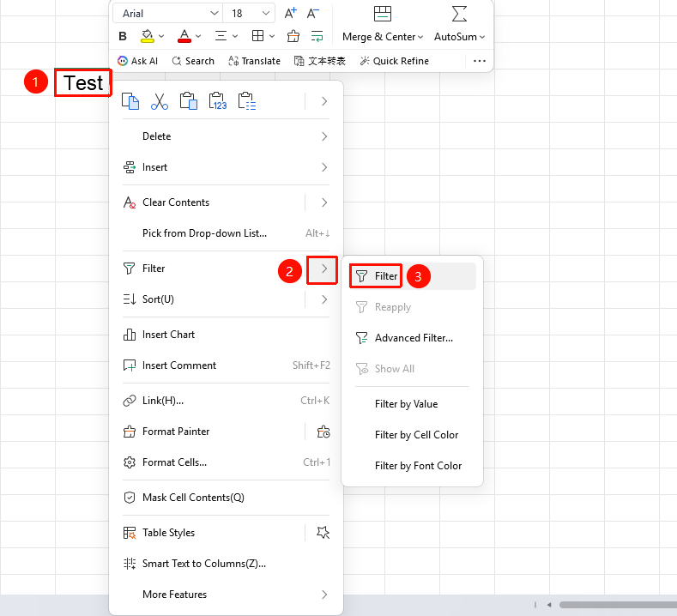Expand the Filter submenu arrow

coord(324,269)
